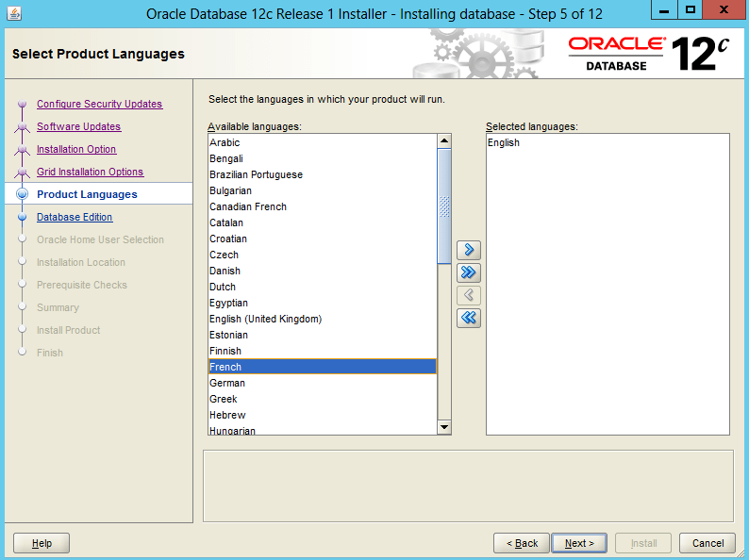Pick Estonian in Available languages
This screenshot has height=560, width=749.
tap(323, 335)
